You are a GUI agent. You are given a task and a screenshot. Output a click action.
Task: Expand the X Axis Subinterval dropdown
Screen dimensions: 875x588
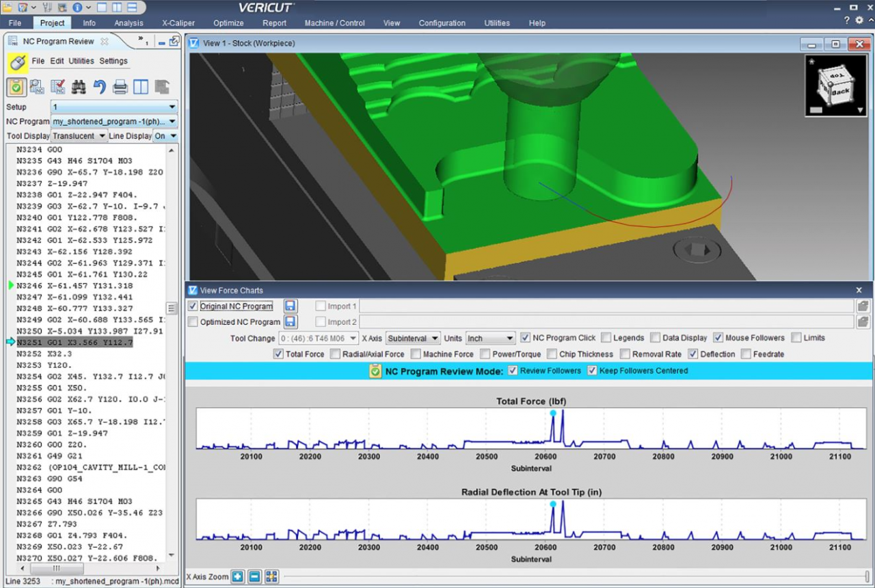tap(413, 338)
